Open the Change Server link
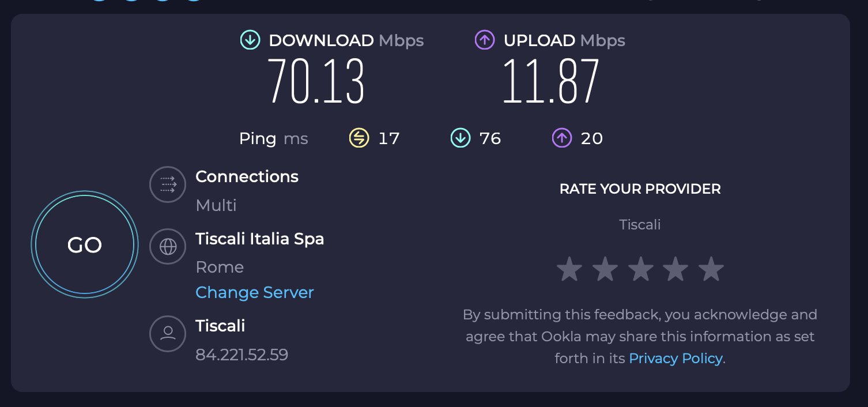The image size is (868, 407). [x=255, y=292]
